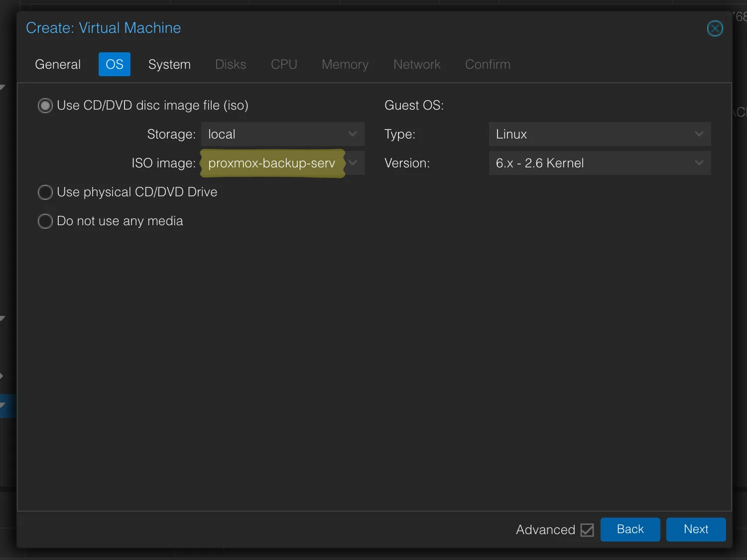Open the Confirm tab
Screen dimensions: 747x560
point(488,64)
